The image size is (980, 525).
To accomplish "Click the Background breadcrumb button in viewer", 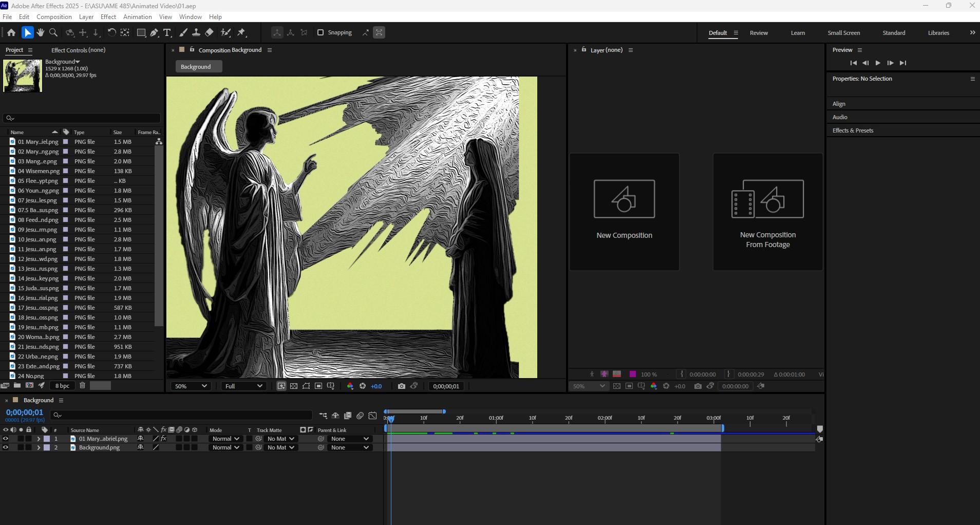I will pyautogui.click(x=198, y=67).
